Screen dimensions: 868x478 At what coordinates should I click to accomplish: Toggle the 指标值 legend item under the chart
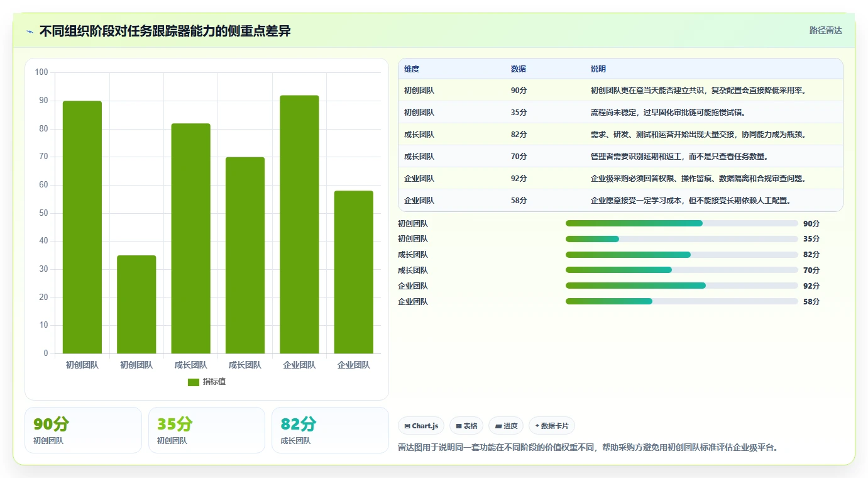pyautogui.click(x=207, y=382)
